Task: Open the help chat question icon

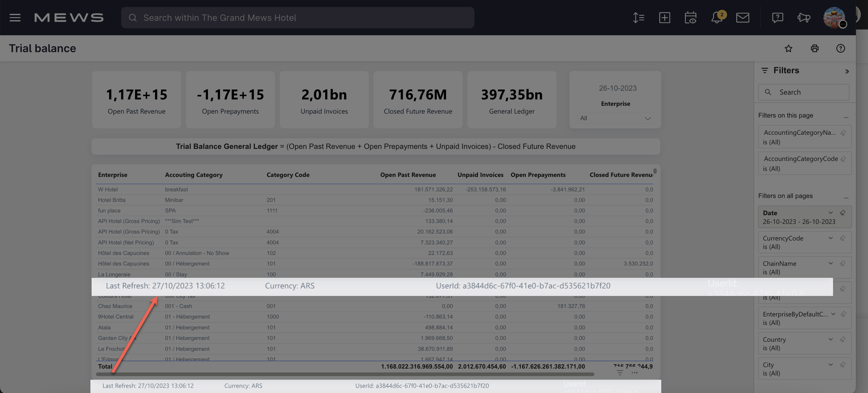Action: click(777, 17)
